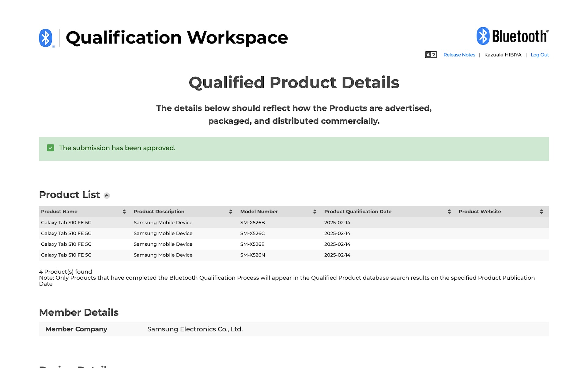Select the SM-X526C product row
This screenshot has height=368, width=588.
tap(252, 233)
